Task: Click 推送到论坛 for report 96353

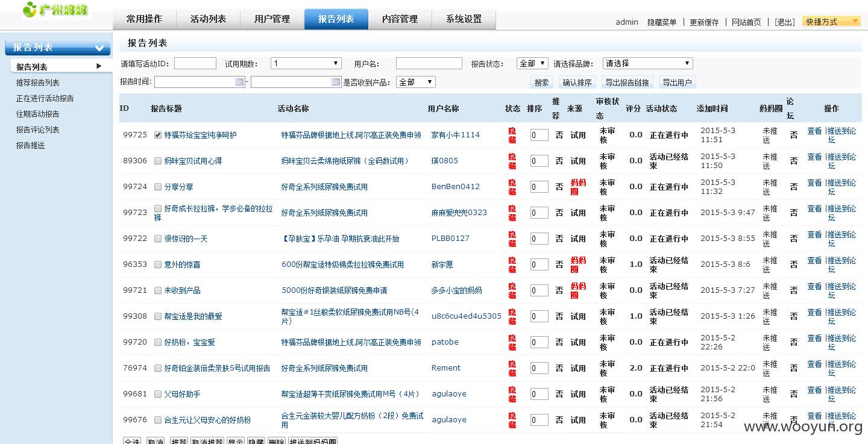Action: point(841,264)
